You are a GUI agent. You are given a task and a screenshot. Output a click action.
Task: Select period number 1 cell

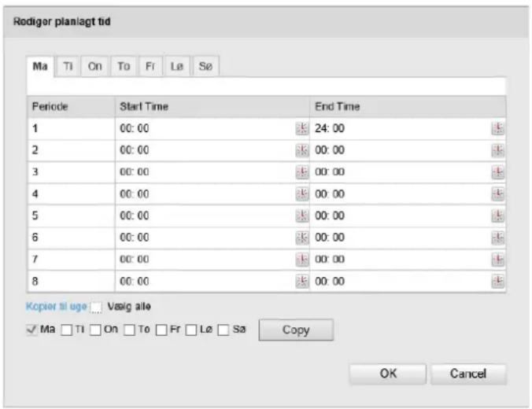click(72, 128)
